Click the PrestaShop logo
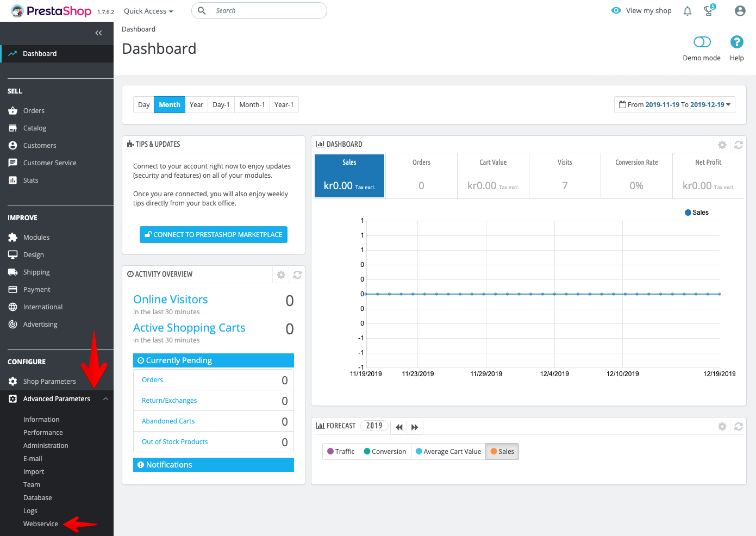 click(x=51, y=11)
